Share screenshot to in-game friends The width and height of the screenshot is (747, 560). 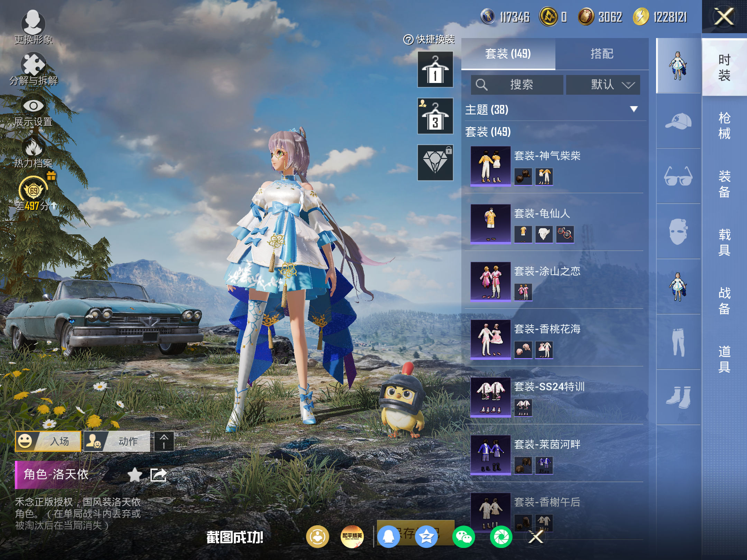tap(317, 537)
